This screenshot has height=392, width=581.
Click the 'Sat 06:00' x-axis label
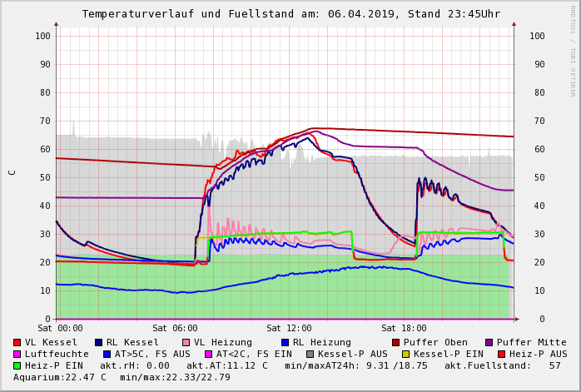[175, 329]
